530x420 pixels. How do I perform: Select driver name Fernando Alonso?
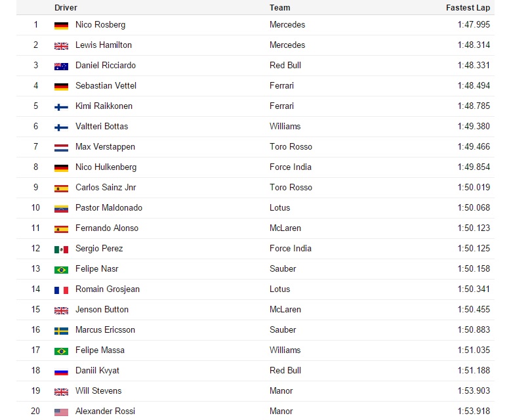[x=107, y=228]
